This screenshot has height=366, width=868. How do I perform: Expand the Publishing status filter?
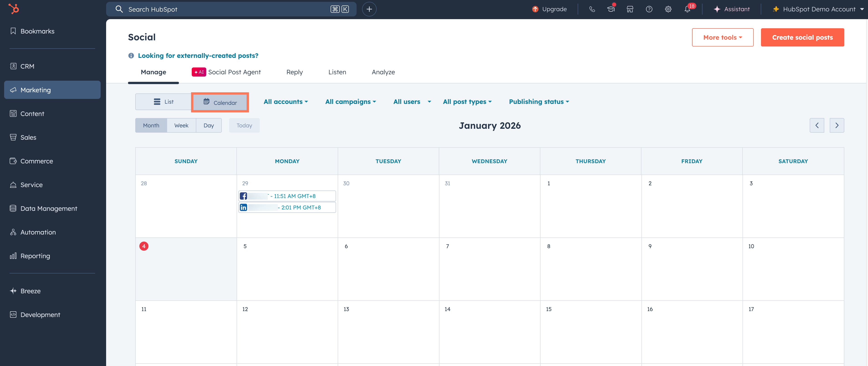click(539, 102)
